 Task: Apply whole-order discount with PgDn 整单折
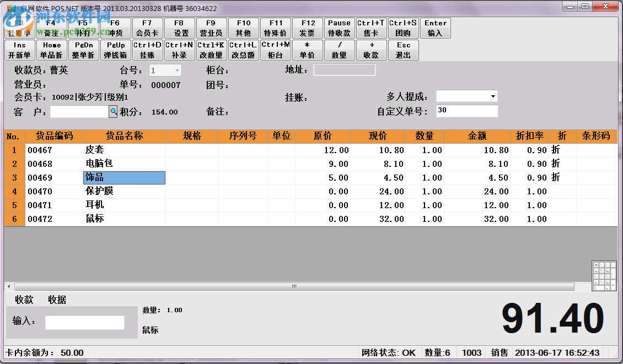[83, 50]
